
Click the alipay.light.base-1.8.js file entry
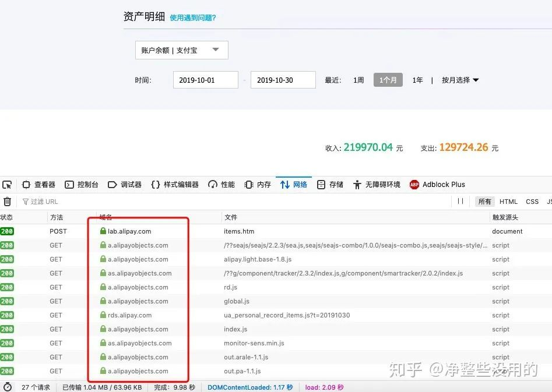point(258,259)
